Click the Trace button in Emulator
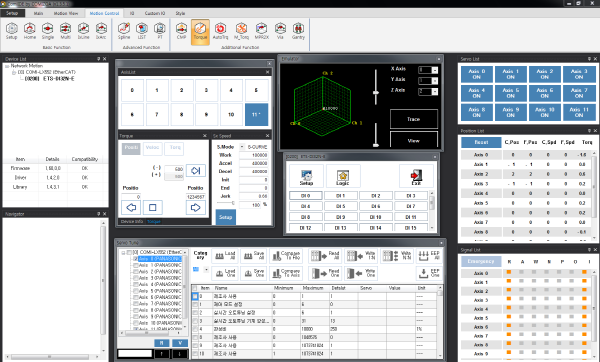The width and height of the screenshot is (600, 362). 414,119
